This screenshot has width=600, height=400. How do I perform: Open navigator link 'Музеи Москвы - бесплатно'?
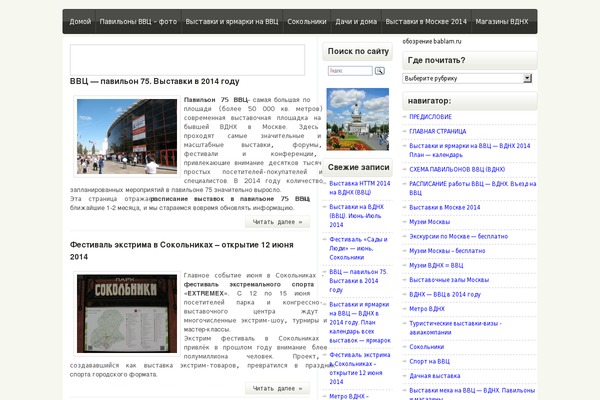click(447, 251)
